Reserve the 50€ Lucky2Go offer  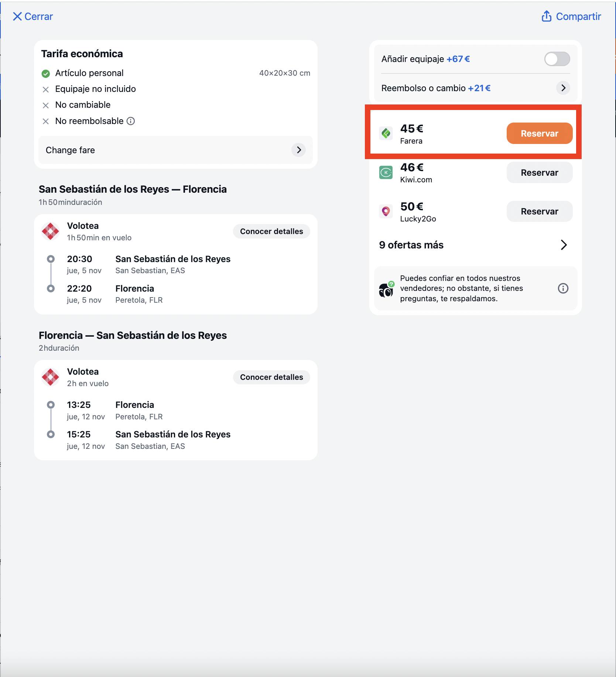539,211
